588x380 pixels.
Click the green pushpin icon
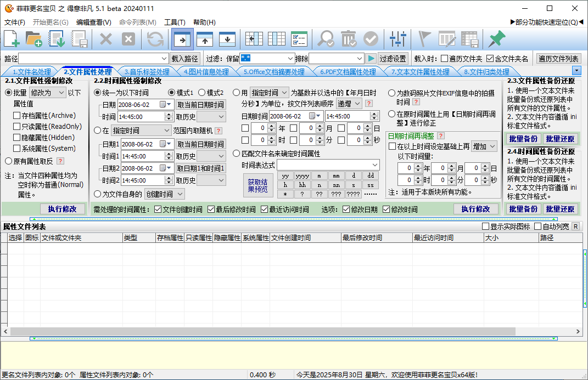497,39
